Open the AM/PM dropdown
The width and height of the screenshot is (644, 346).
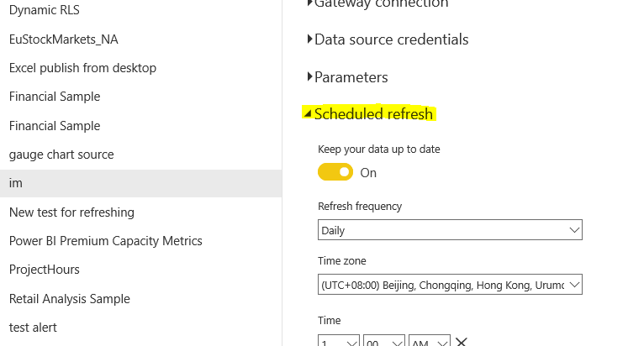[430, 341]
